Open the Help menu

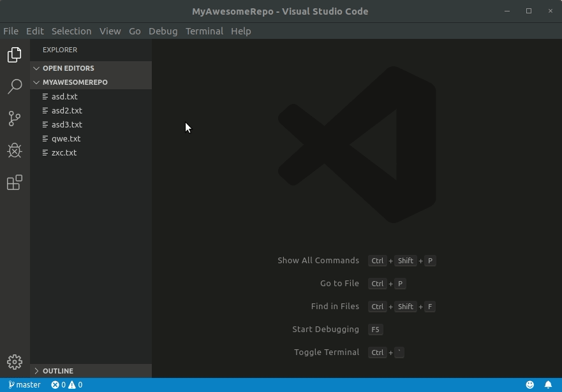point(241,31)
